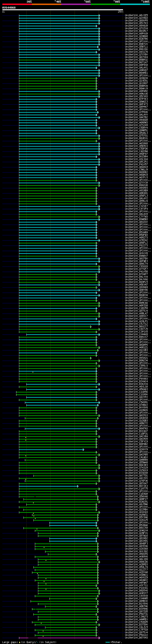The width and height of the screenshot is (152, 644).
Task: Open hit UniRef100_Q680P8
Action: pyautogui.click(x=136, y=21)
